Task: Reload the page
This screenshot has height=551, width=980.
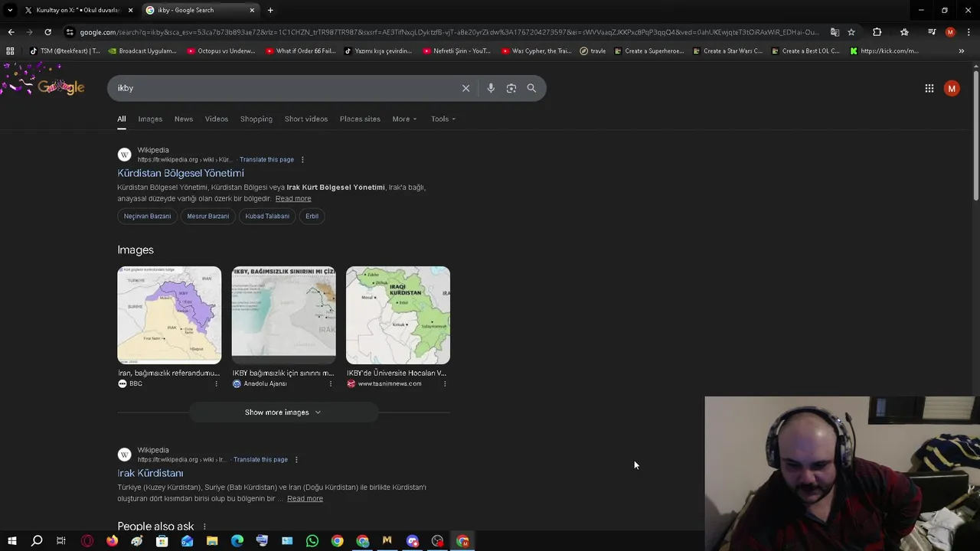Action: click(47, 32)
